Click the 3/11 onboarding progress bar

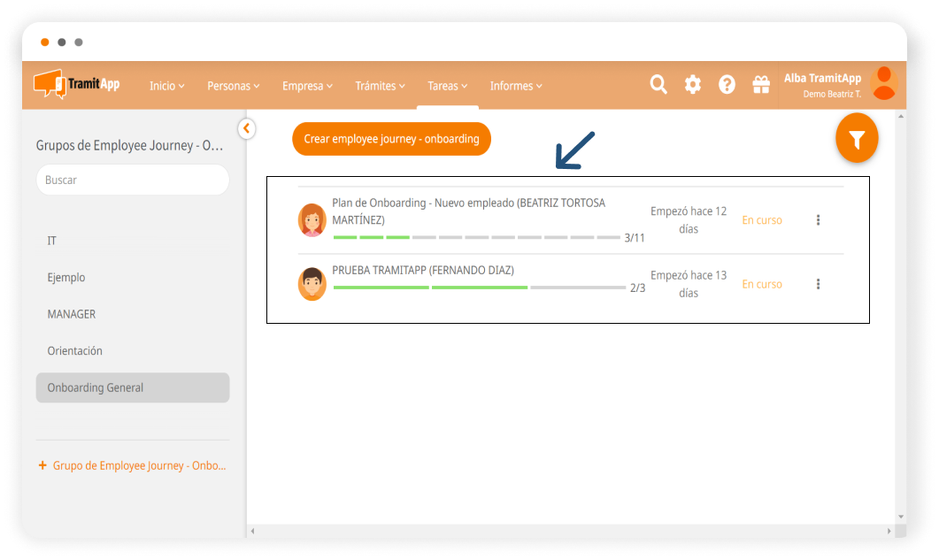476,237
